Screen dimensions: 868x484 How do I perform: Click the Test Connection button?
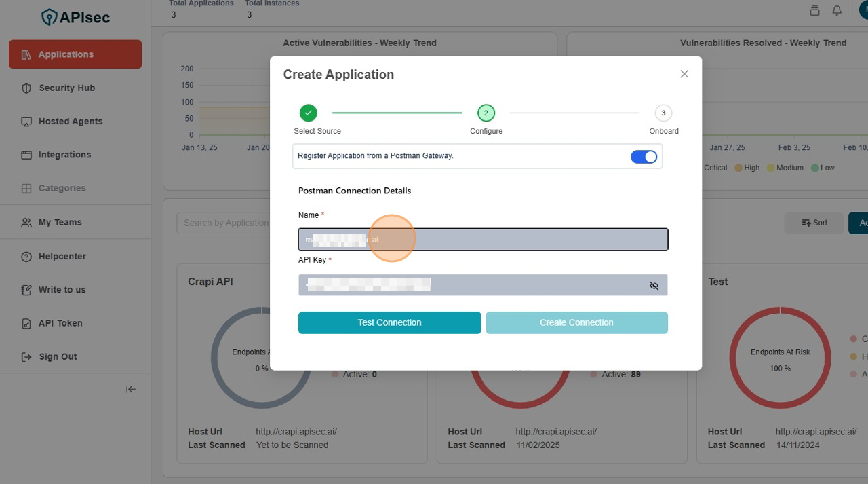pos(389,322)
